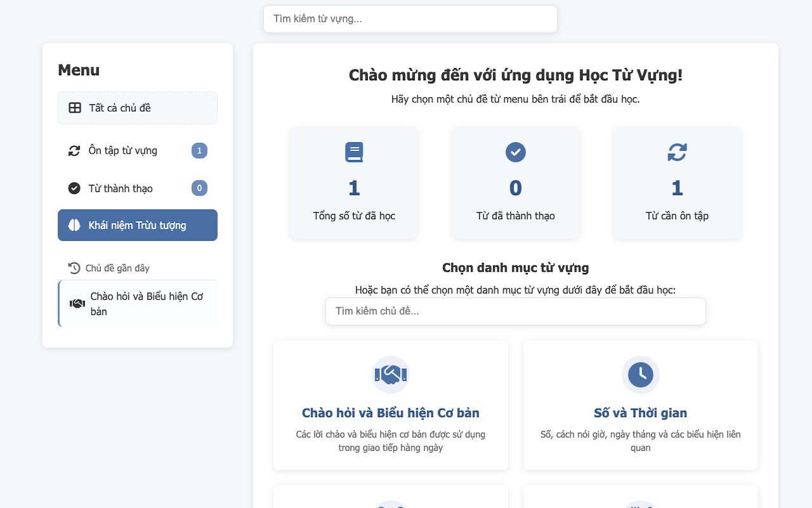
Task: Select Ôn tập từ vựng from the menu
Action: (x=123, y=150)
